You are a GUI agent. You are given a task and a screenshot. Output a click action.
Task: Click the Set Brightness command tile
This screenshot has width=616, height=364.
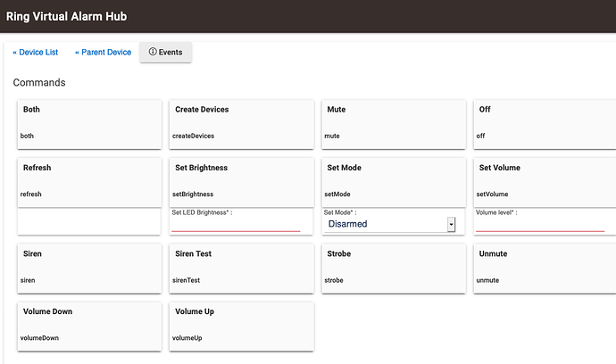point(242,183)
